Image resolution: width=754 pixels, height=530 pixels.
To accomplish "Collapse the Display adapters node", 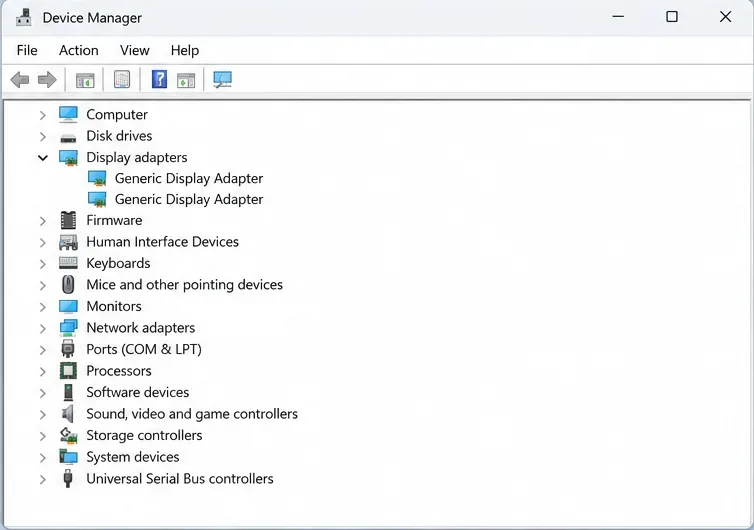I will pyautogui.click(x=43, y=158).
